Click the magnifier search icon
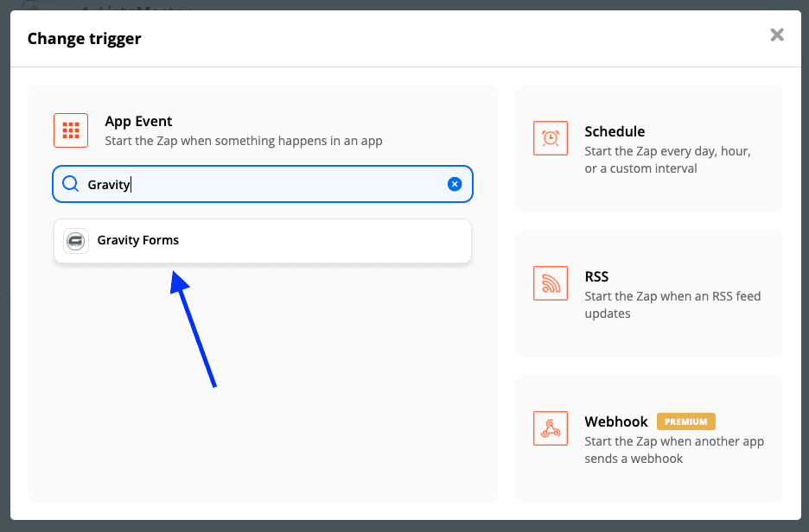809x532 pixels. point(70,183)
